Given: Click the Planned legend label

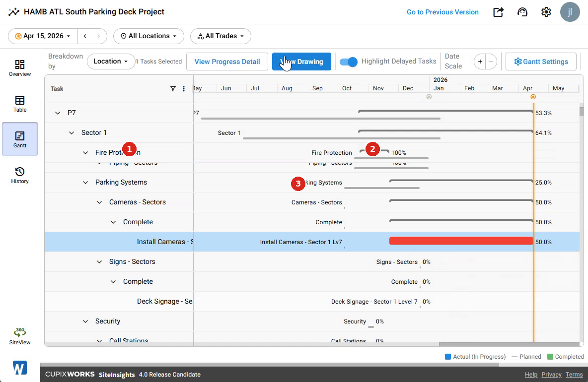Looking at the screenshot, I should coord(530,357).
